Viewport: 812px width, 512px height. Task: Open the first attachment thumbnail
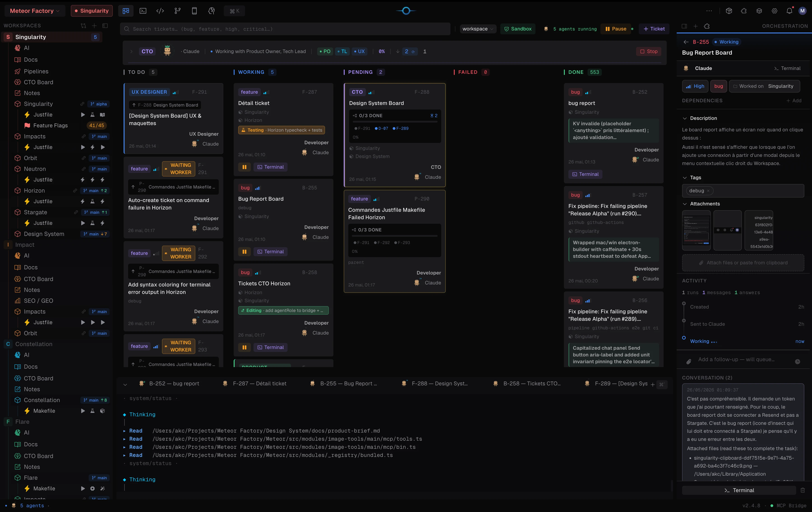pos(696,230)
